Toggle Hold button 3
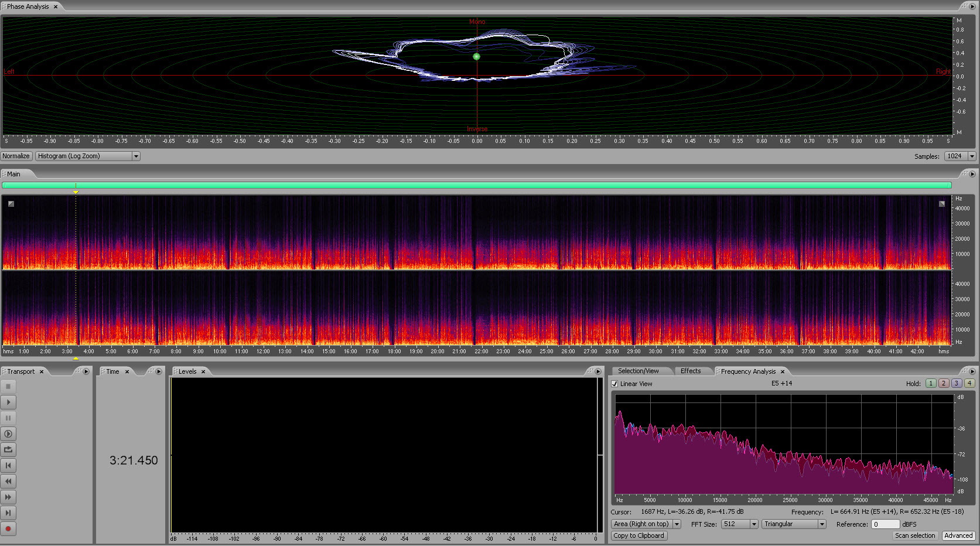Viewport: 980px width, 546px height. [957, 383]
